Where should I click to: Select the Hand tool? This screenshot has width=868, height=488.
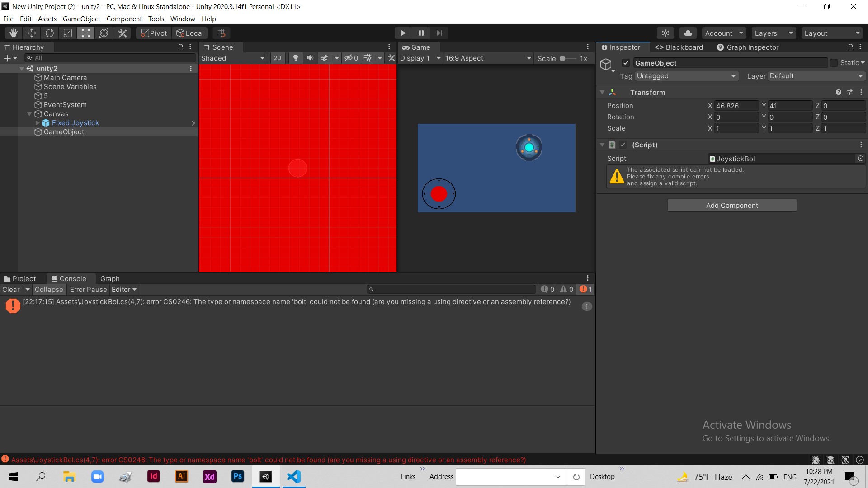pyautogui.click(x=14, y=33)
